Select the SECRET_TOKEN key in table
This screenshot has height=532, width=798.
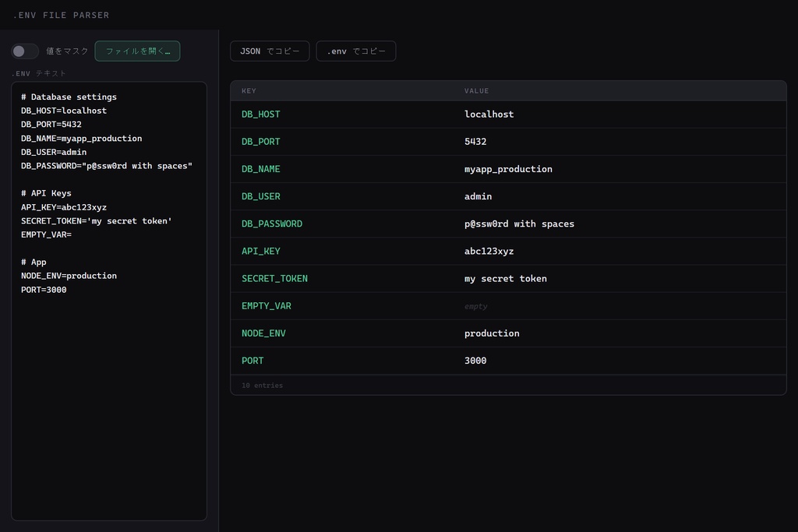(274, 279)
